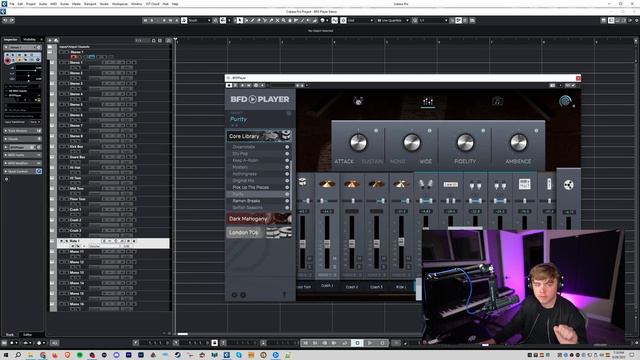Click the Ambience knob
The width and height of the screenshot is (640, 360).
click(518, 142)
